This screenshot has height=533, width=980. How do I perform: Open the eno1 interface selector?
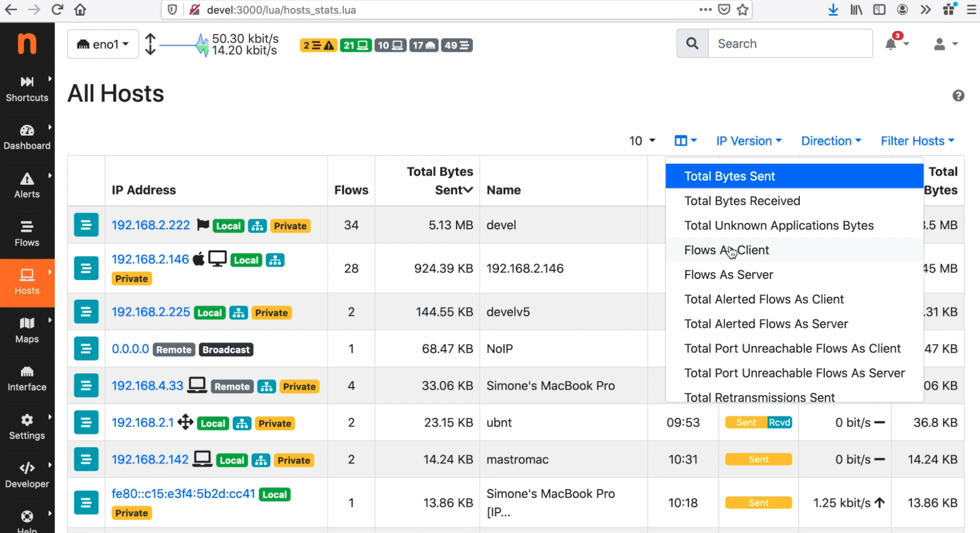(103, 45)
